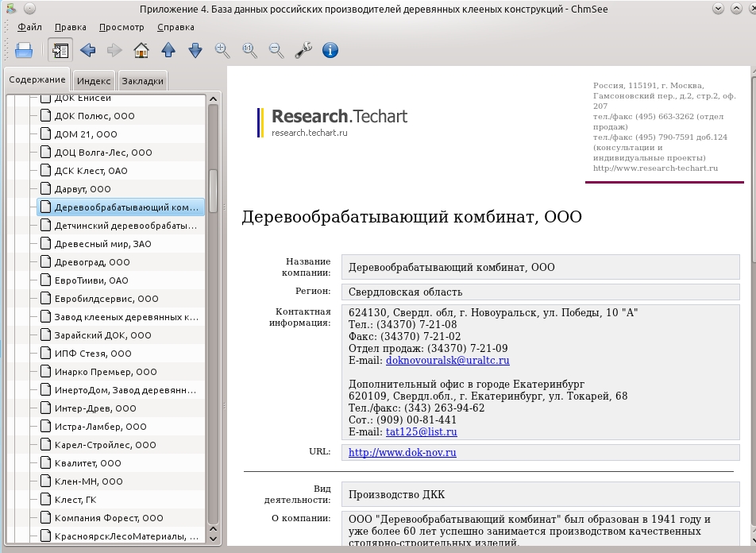
Task: Select Древоград, ООО in contents
Action: tap(92, 262)
